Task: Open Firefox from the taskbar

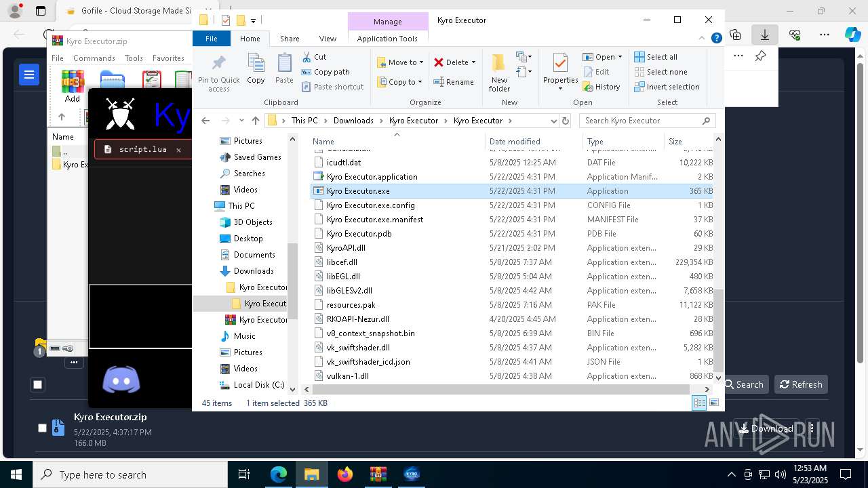Action: click(345, 474)
